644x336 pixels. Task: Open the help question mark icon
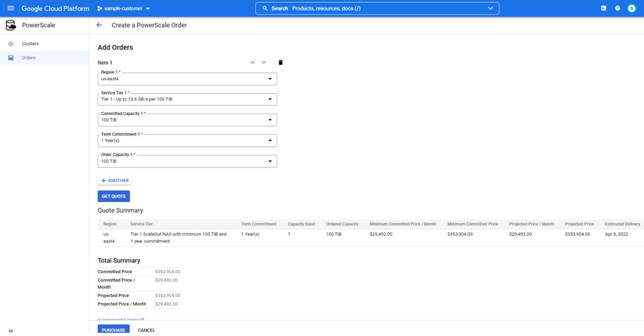point(618,9)
